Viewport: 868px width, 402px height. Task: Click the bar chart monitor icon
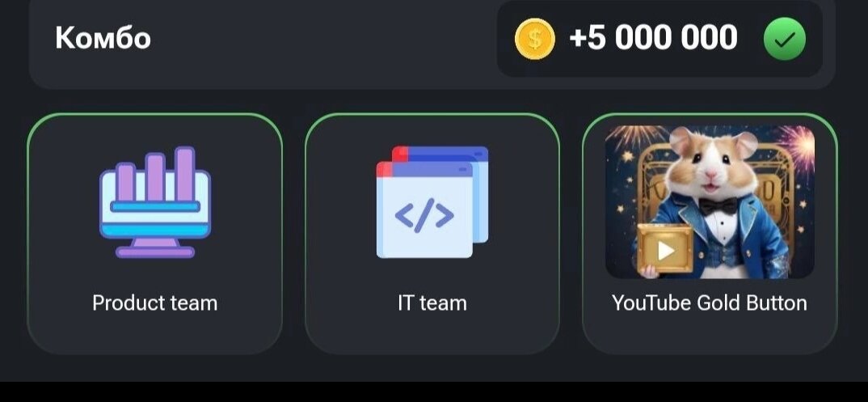point(155,202)
